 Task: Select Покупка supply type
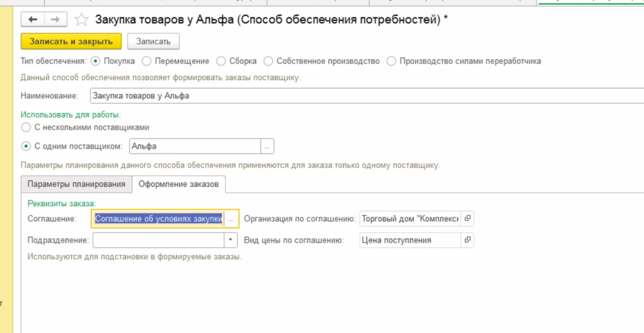(x=96, y=61)
